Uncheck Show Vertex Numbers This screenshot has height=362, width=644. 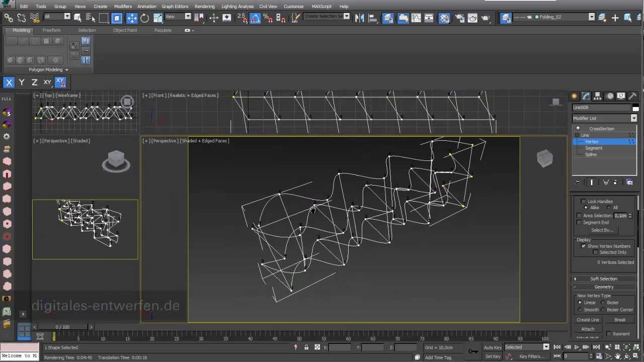click(x=584, y=246)
